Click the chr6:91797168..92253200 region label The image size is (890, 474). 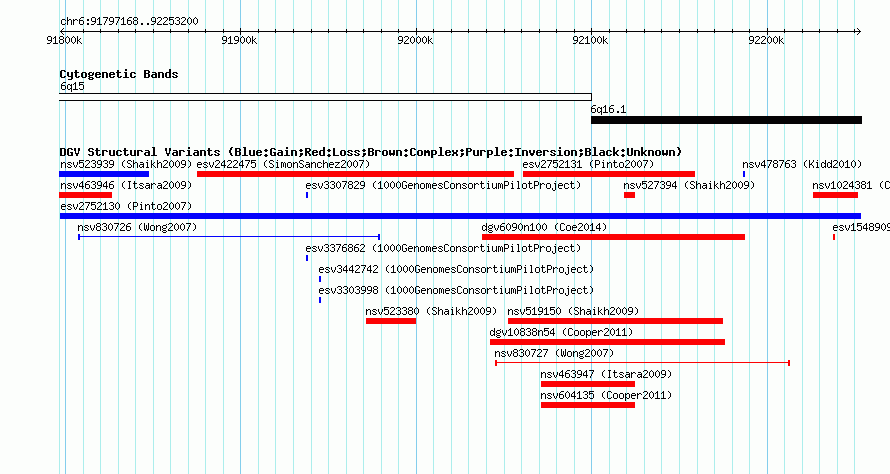tap(129, 22)
